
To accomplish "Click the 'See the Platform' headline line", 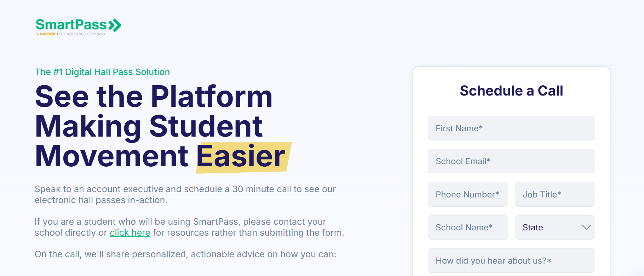I will pos(154,96).
